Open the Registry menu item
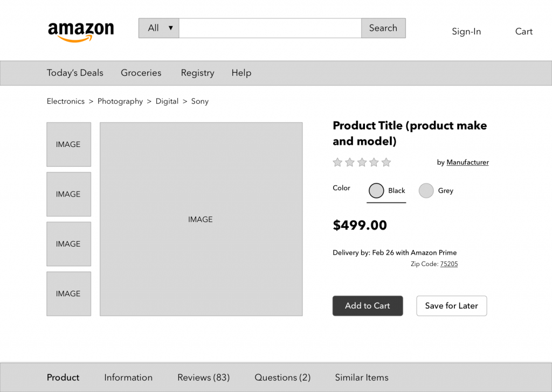The height and width of the screenshot is (392, 552). tap(197, 73)
